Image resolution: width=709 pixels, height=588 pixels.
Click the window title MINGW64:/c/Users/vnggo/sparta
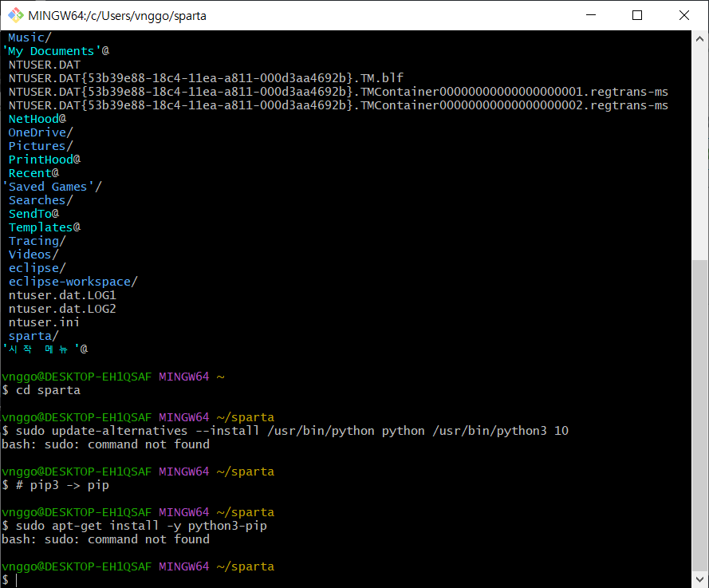(117, 16)
